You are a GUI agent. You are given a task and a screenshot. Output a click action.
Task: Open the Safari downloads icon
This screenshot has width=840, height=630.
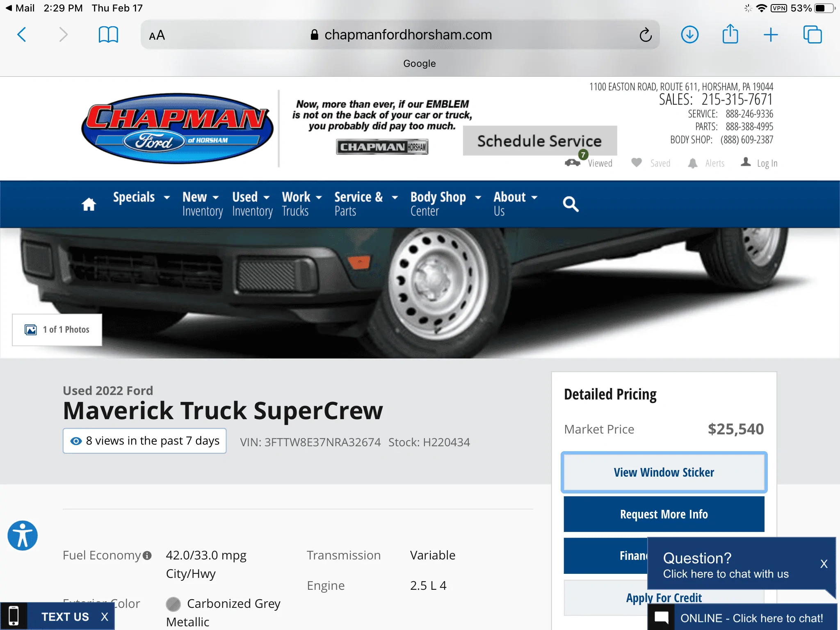(x=690, y=34)
